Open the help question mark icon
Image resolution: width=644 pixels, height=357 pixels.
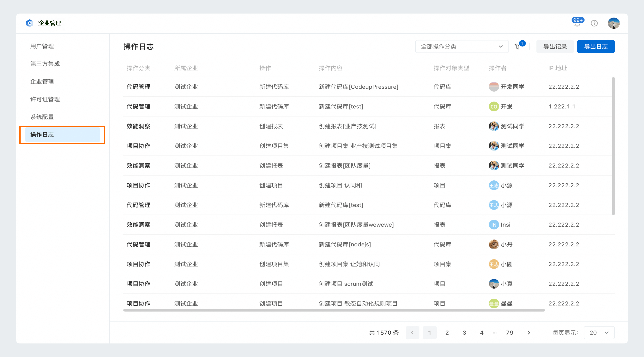click(x=594, y=23)
